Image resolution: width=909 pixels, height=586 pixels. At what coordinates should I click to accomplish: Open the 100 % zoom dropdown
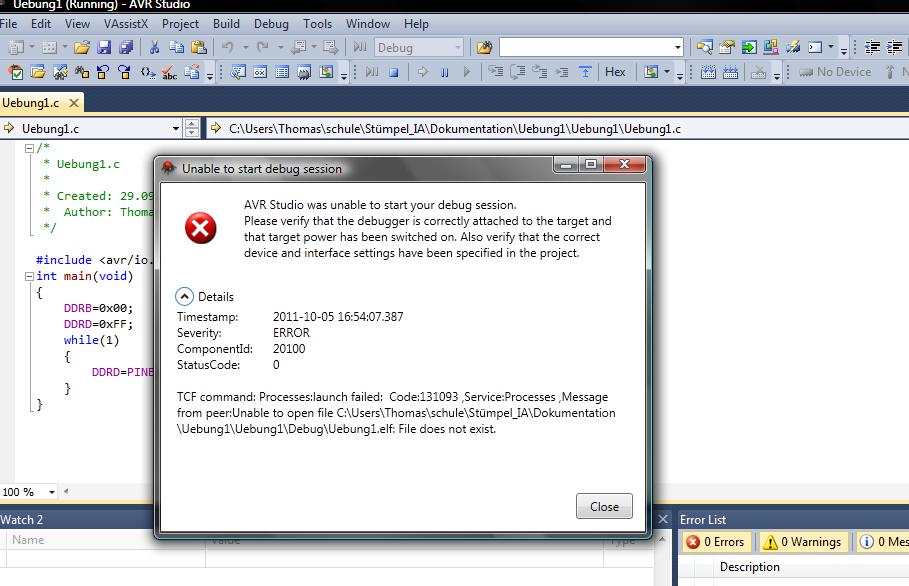click(x=52, y=492)
